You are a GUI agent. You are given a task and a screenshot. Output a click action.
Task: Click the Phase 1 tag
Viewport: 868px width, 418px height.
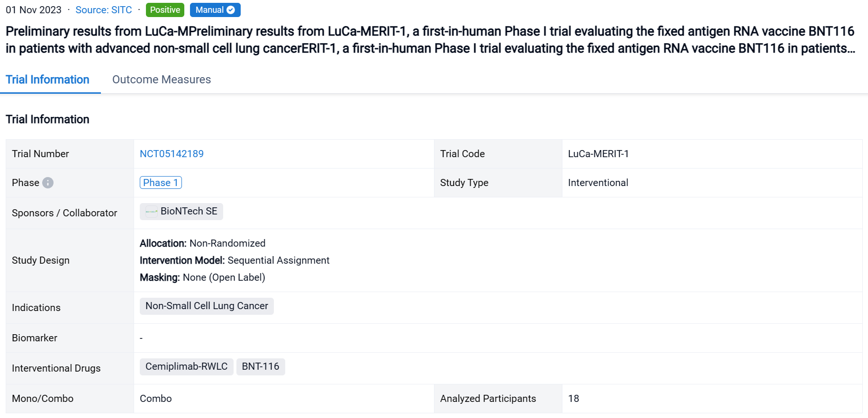[161, 183]
